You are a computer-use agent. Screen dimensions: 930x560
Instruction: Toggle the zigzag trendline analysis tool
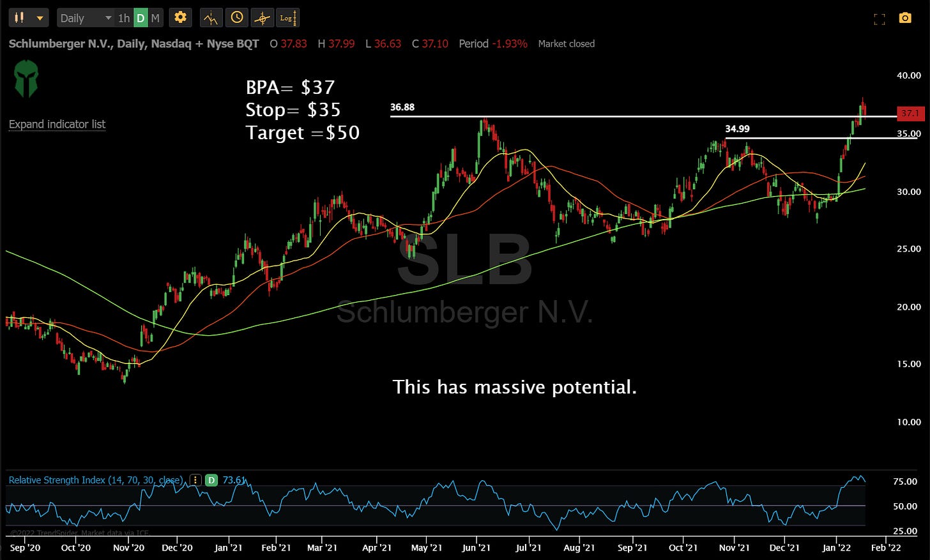(x=211, y=18)
